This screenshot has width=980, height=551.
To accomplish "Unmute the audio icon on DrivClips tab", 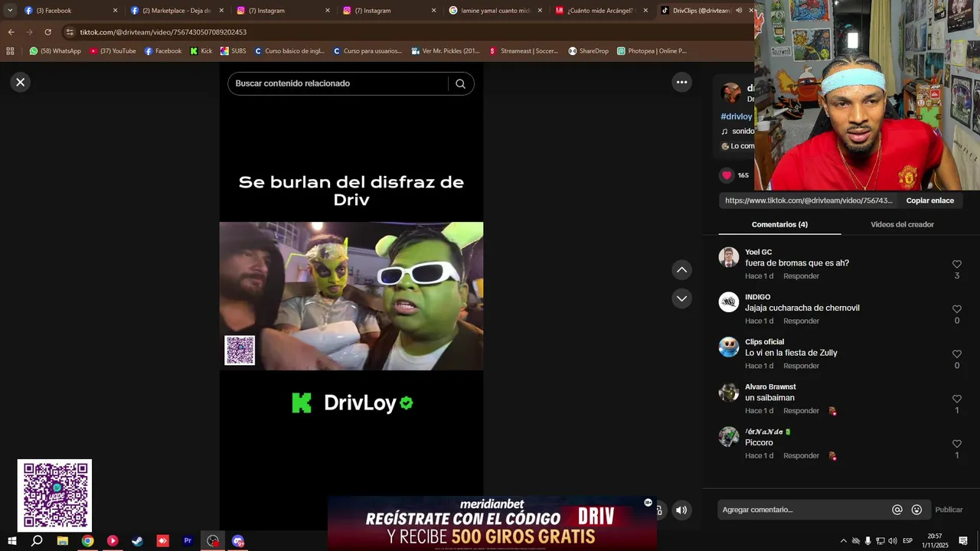I will 739,11.
